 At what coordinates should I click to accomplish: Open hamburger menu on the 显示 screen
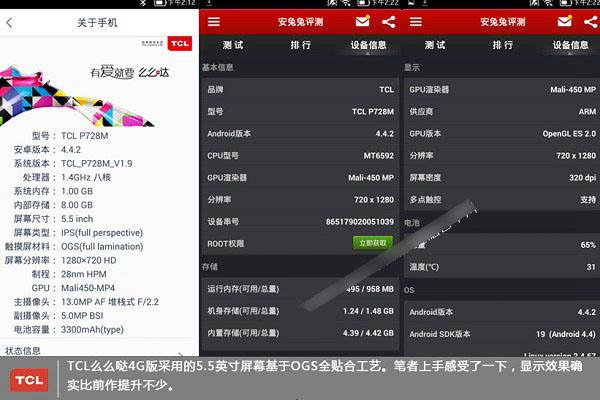[416, 22]
